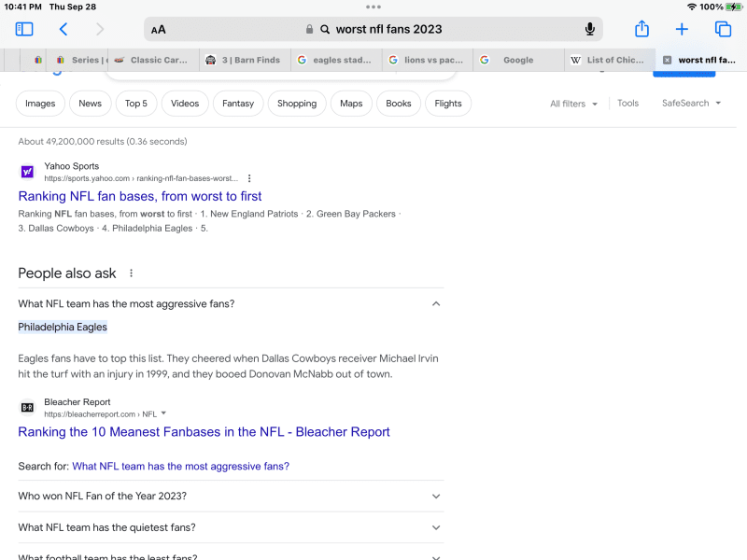Select the Flights filter chip
Viewport: 747px width, 560px height.
[x=448, y=104]
